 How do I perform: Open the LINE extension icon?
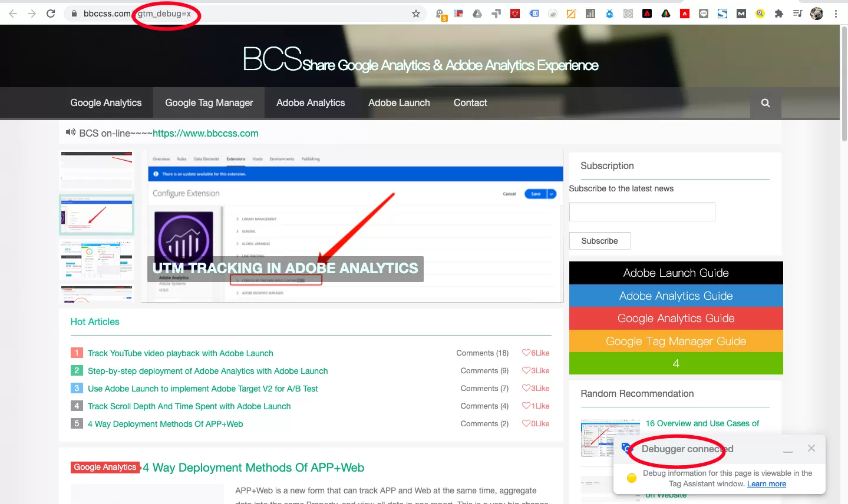coord(704,14)
